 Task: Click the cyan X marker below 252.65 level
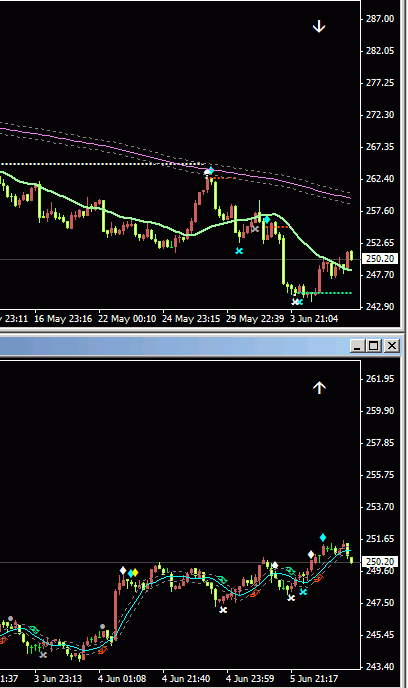(x=239, y=251)
